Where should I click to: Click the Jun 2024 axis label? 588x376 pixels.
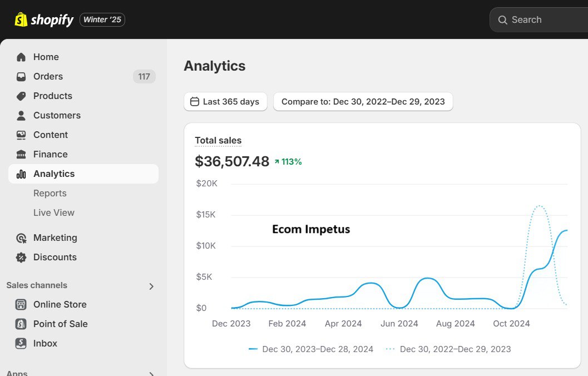pos(399,324)
